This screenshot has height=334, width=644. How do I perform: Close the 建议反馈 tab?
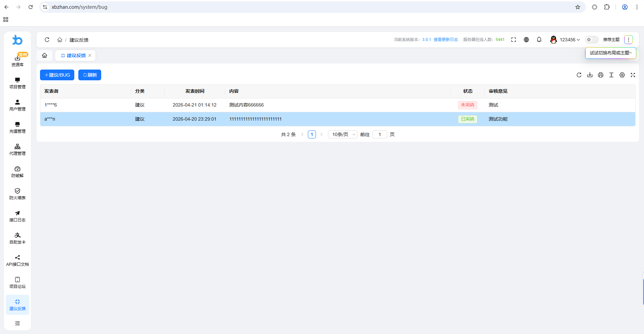click(x=90, y=55)
